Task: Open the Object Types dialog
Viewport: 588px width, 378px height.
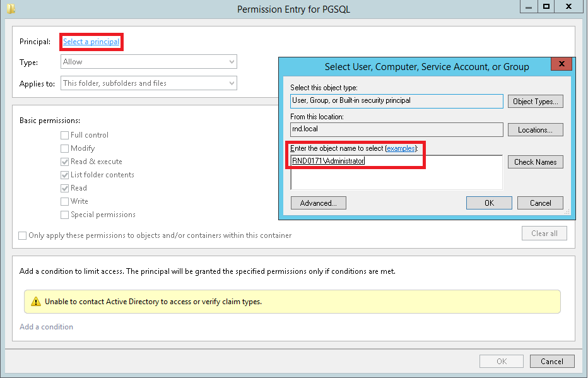Action: click(x=535, y=101)
